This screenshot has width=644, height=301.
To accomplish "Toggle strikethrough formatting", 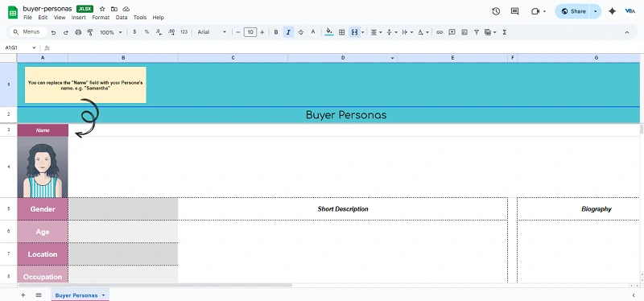I will (300, 32).
